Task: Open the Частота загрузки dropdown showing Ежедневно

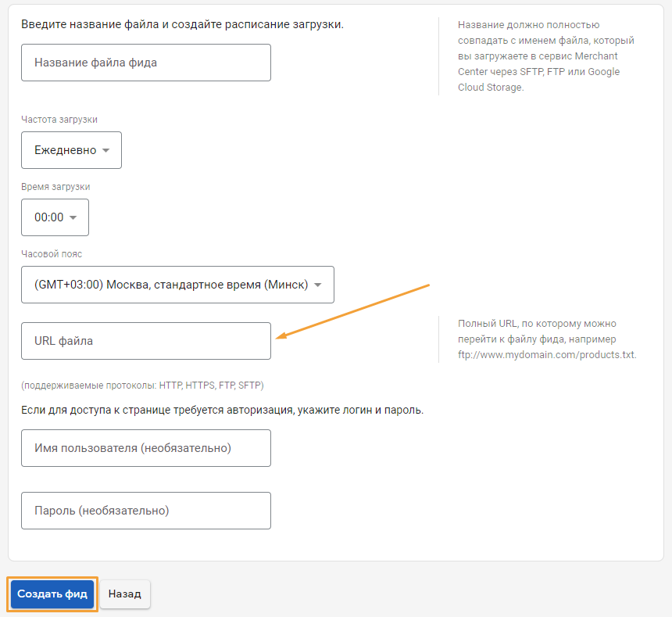Action: coord(71,150)
